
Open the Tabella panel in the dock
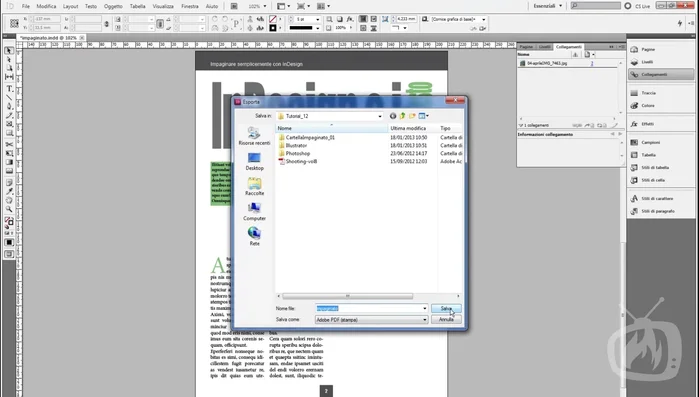tap(661, 155)
